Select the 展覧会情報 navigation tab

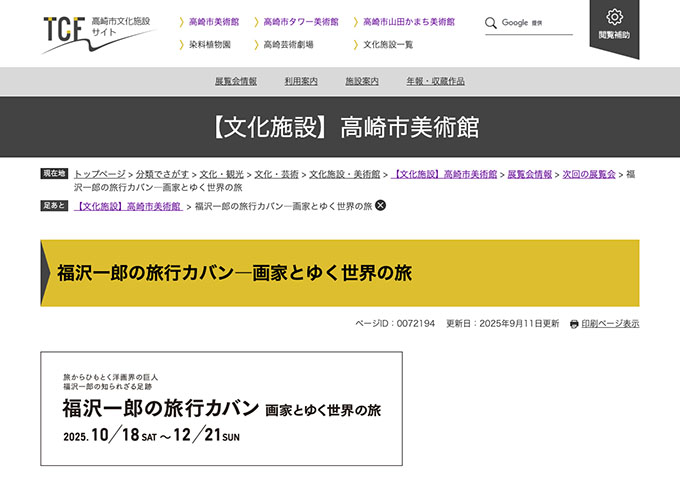(x=236, y=81)
